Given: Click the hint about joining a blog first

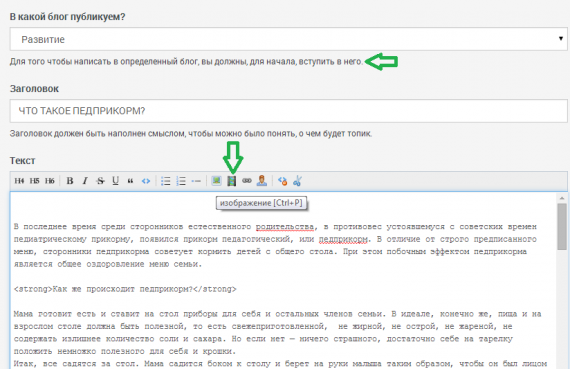Looking at the screenshot, I should [186, 61].
